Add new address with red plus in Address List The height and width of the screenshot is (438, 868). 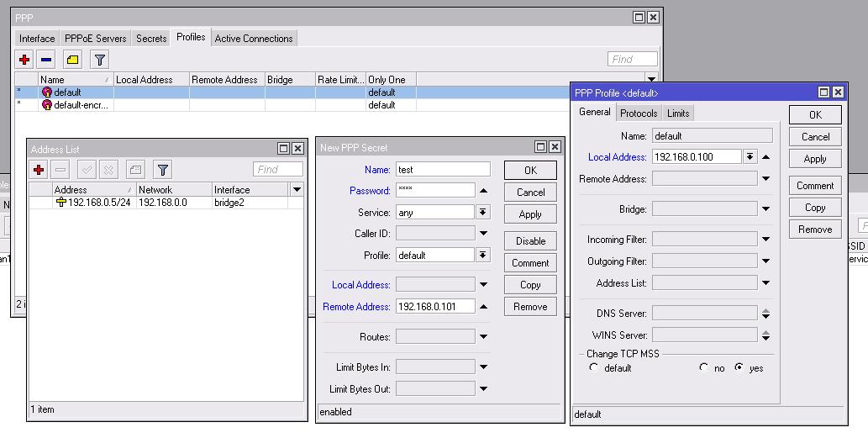tap(39, 170)
